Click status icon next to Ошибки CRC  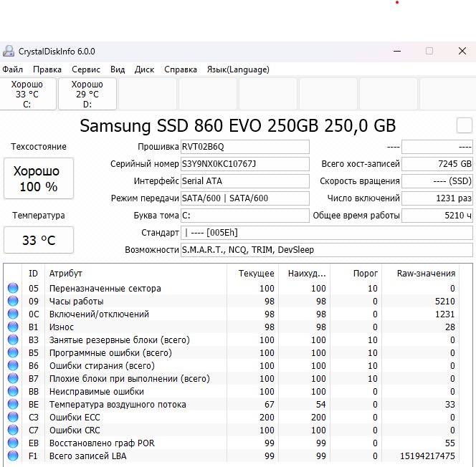click(13, 430)
